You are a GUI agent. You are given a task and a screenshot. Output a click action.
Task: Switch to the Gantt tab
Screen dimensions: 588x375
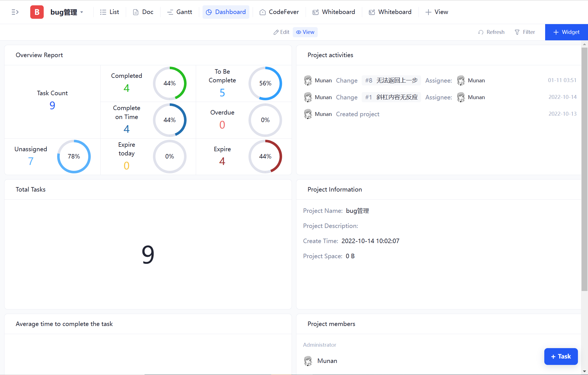[180, 12]
